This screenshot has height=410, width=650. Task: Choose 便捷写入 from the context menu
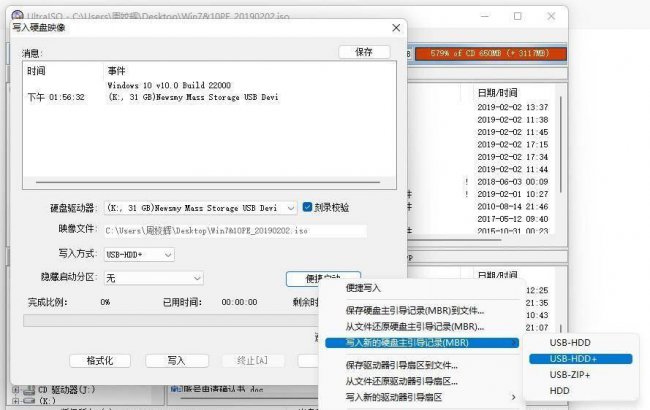pos(363,288)
